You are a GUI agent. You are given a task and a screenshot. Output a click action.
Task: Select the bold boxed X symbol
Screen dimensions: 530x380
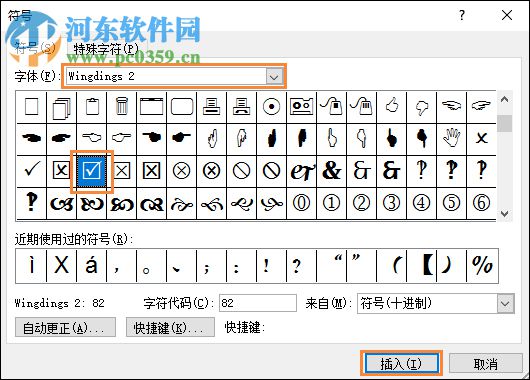151,171
